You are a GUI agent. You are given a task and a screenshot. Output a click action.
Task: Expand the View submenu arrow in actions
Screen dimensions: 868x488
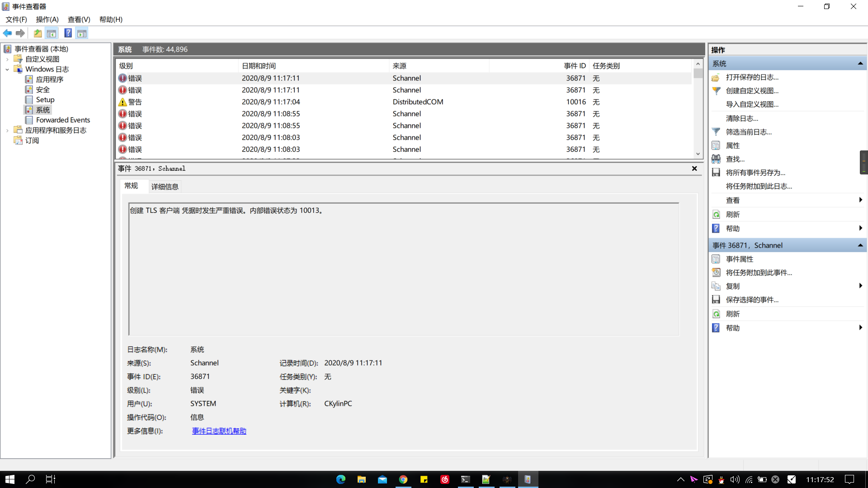(860, 200)
